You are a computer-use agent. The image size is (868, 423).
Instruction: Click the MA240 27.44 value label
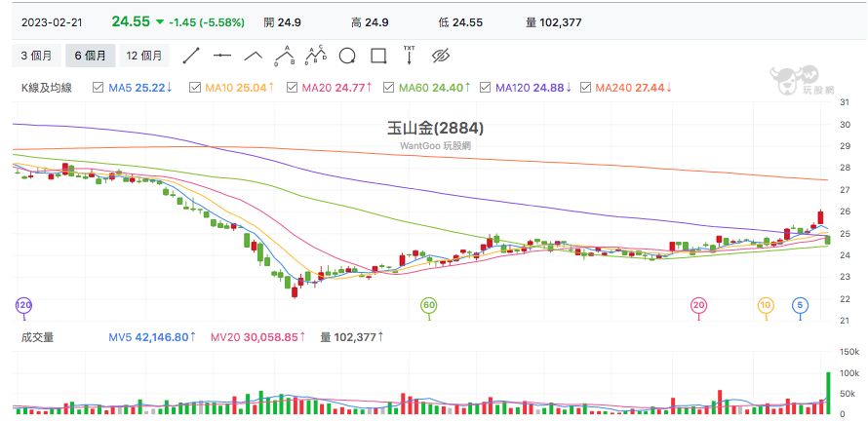pos(634,88)
